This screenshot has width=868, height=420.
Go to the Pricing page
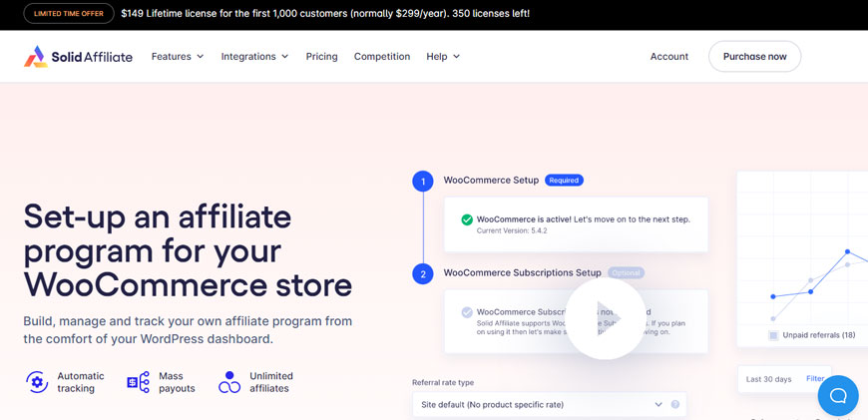(x=321, y=57)
